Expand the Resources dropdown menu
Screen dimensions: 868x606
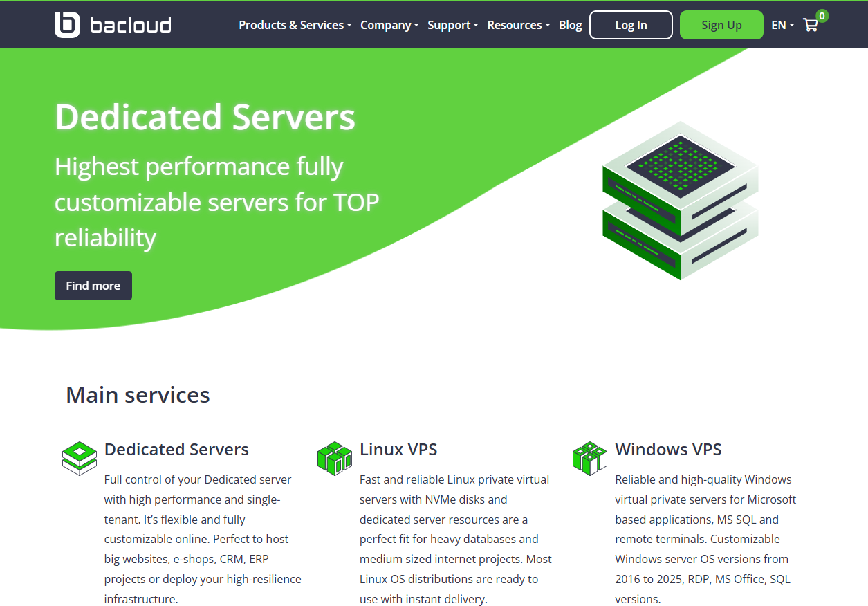coord(519,25)
